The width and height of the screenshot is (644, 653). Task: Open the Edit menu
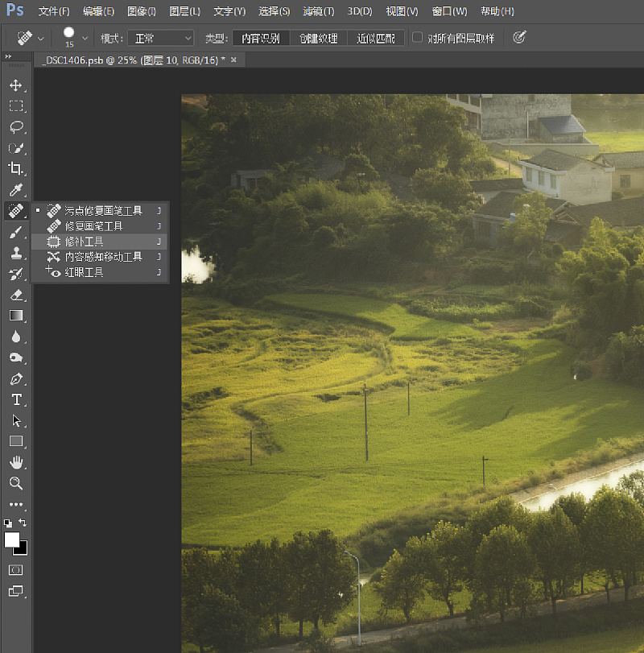(x=99, y=11)
